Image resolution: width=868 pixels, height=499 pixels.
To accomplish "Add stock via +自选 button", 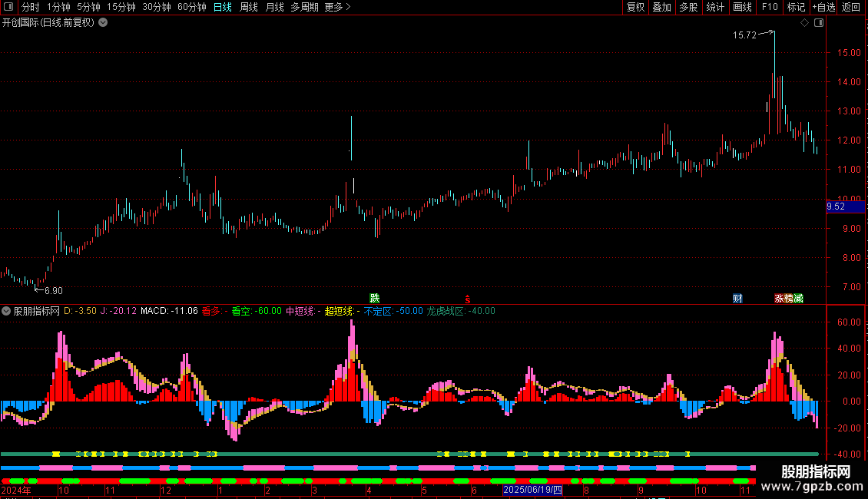I will pyautogui.click(x=823, y=7).
